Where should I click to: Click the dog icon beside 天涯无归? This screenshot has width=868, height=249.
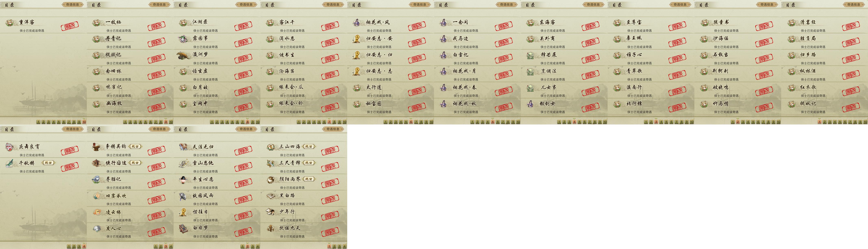183,147
